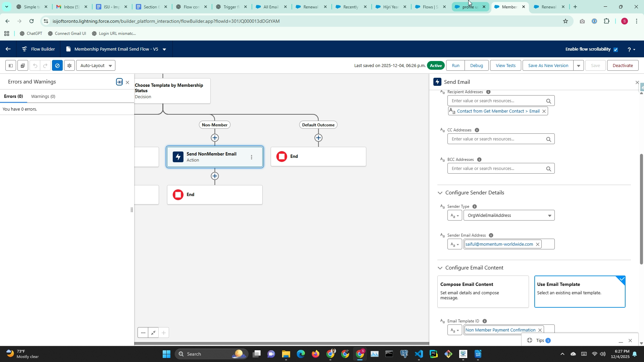Select Compose Email Content option
644x362 pixels.
click(483, 291)
